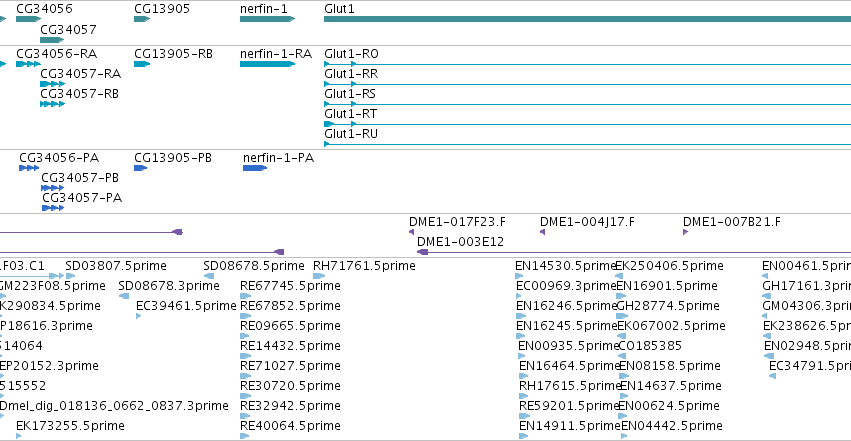Open protein CG13905-PB
This screenshot has height=441, width=851.
[173, 158]
